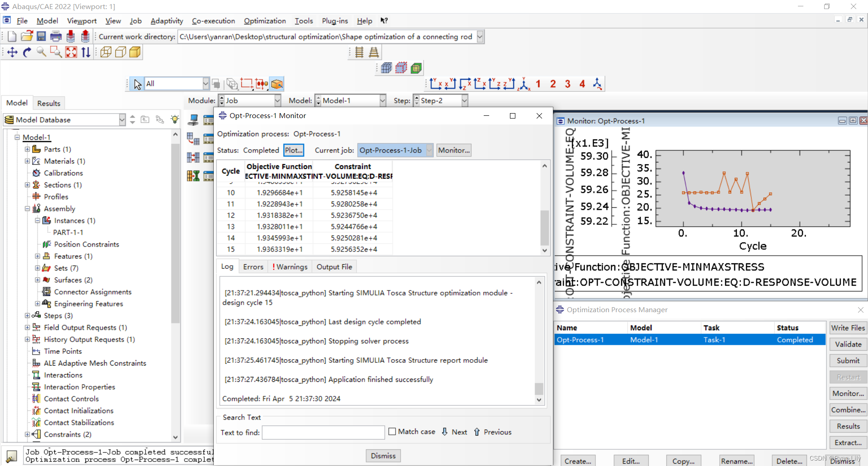Turn perspective on (converging rails icon)
This screenshot has height=466, width=868.
pyautogui.click(x=374, y=52)
